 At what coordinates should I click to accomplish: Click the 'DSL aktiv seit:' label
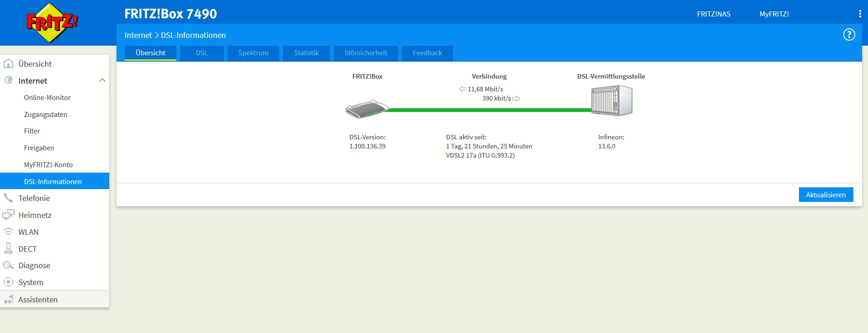point(466,137)
